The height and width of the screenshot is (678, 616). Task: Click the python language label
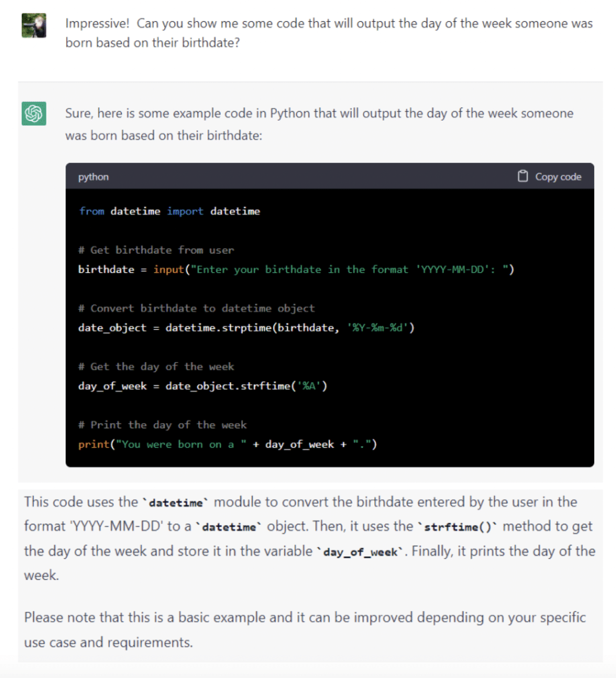(x=93, y=177)
